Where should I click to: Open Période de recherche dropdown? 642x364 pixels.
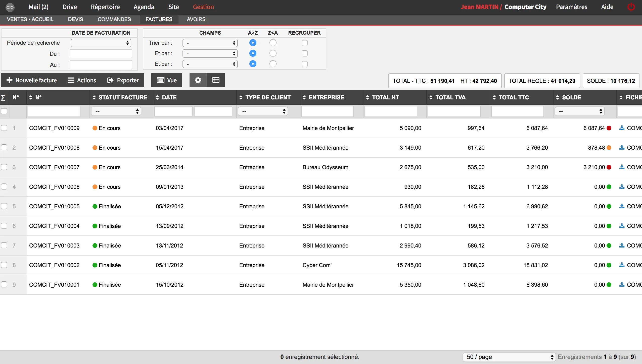point(101,43)
